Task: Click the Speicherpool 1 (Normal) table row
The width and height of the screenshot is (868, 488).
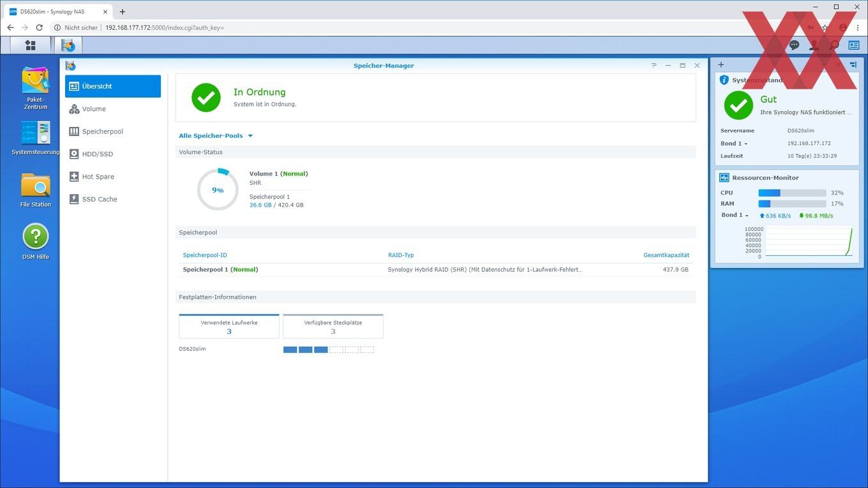Action: point(436,270)
